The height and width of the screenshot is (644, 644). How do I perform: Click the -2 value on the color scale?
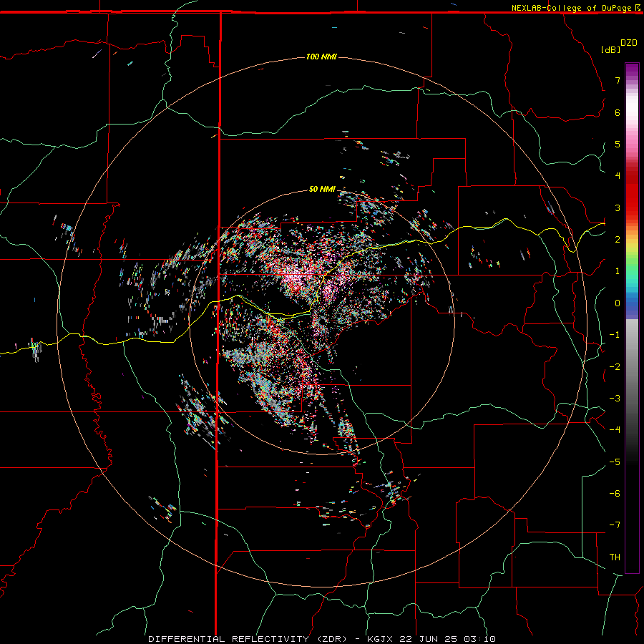point(615,367)
